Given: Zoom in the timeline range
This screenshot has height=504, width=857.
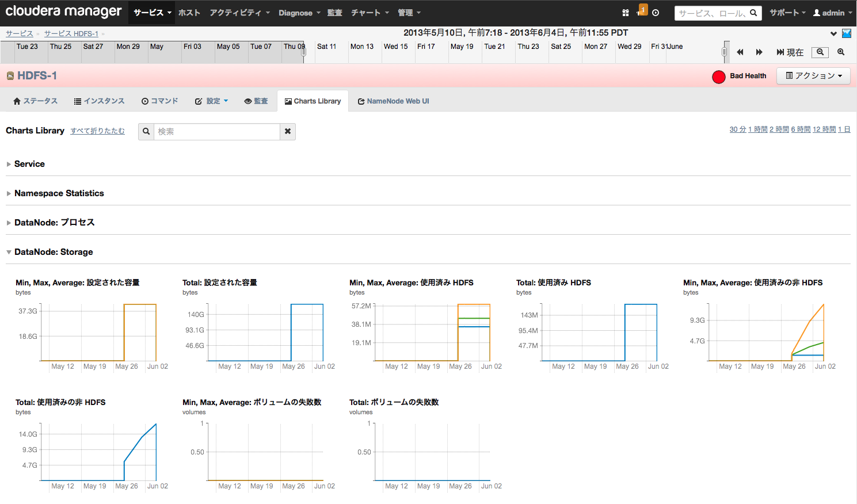Looking at the screenshot, I should [x=841, y=52].
